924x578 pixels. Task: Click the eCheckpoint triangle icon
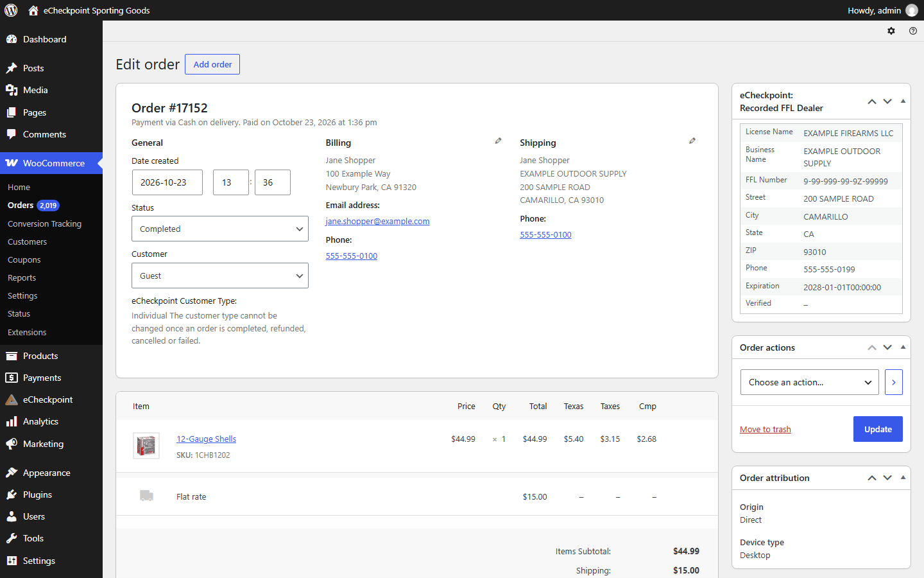coord(12,399)
